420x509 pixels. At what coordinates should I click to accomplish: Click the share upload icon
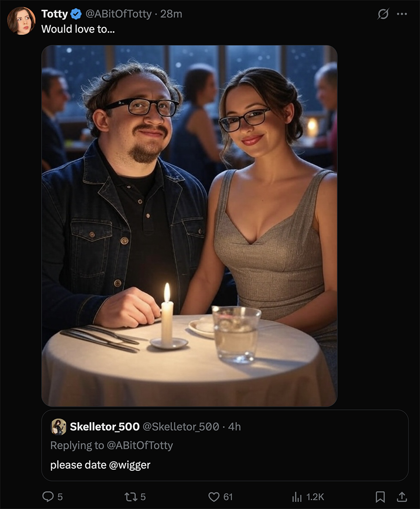tap(402, 497)
